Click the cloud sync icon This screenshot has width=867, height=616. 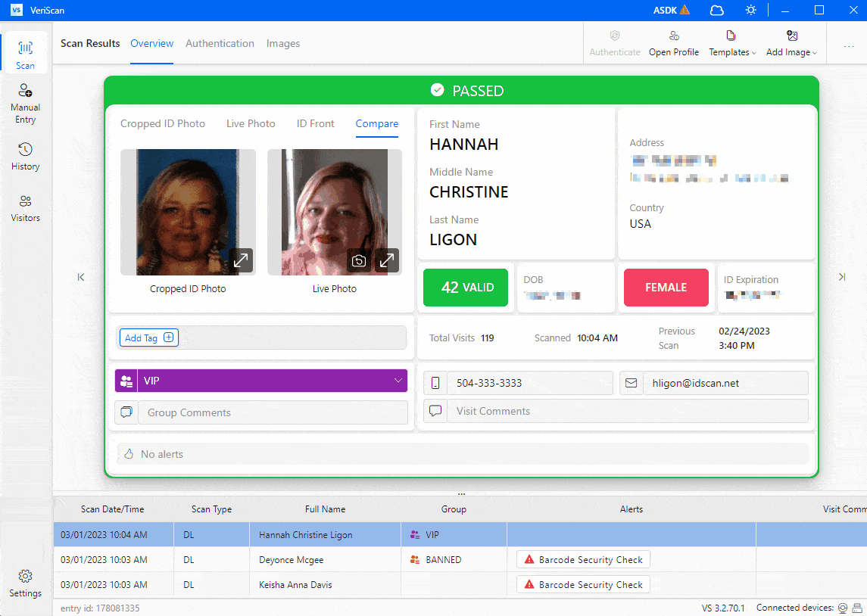tap(716, 10)
